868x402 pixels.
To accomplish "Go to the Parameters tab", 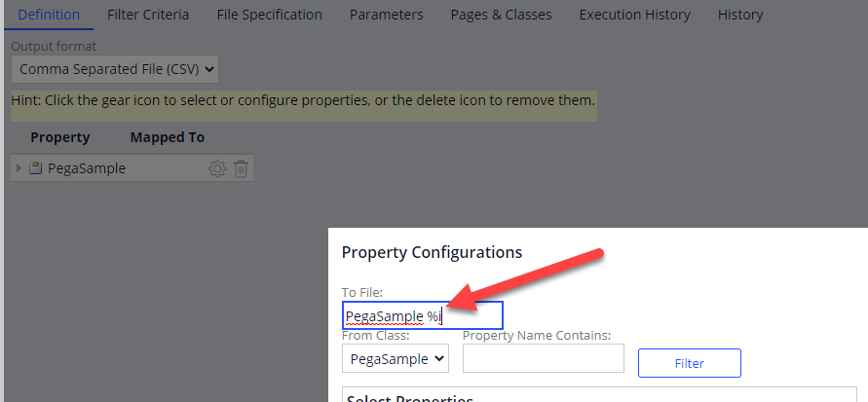I will coord(387,15).
